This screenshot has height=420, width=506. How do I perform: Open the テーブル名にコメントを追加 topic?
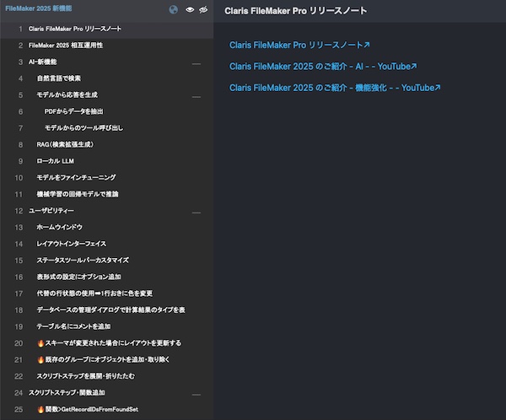73,326
